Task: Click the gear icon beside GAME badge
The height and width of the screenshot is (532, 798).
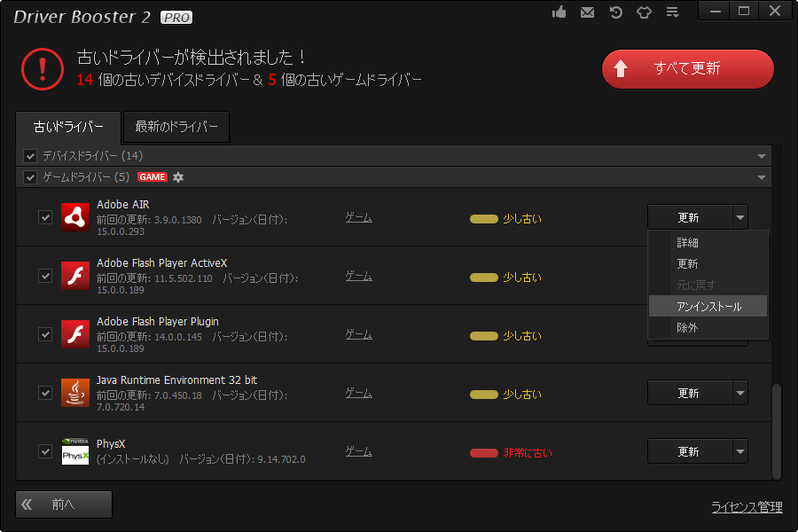Action: 178,177
